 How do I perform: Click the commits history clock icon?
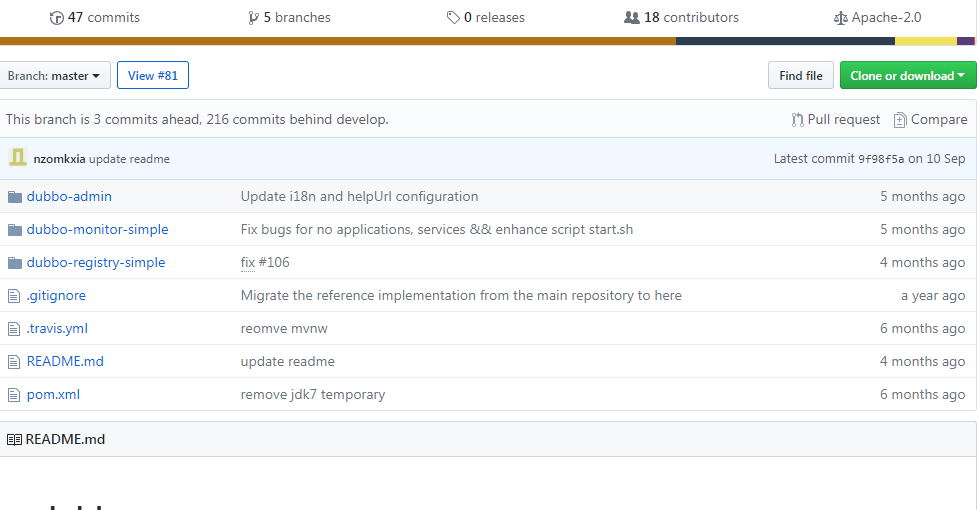tap(56, 18)
